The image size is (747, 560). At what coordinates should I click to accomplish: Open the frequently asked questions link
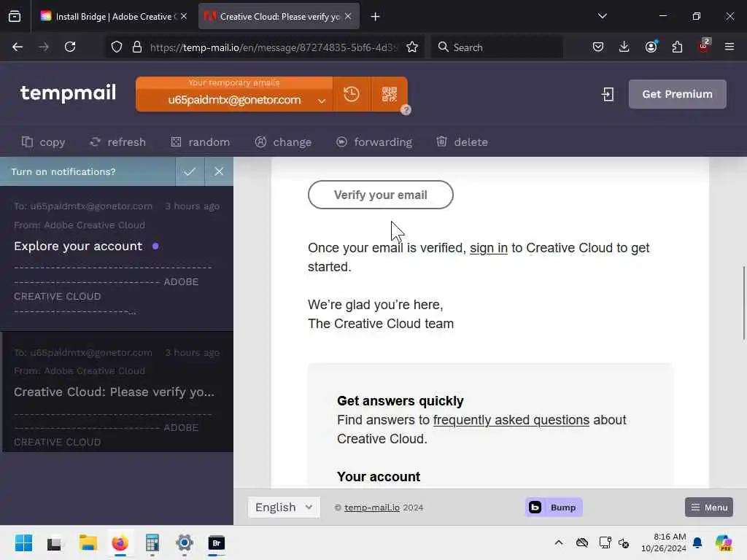511,420
